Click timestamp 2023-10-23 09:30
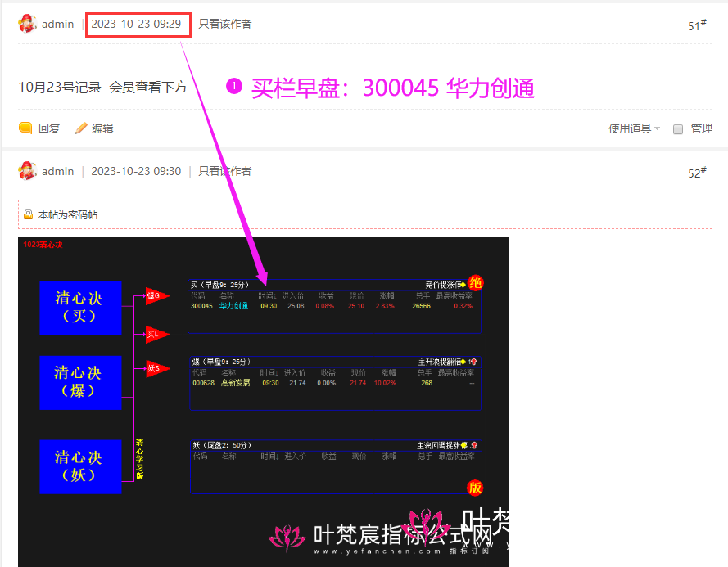This screenshot has height=567, width=728. click(136, 171)
